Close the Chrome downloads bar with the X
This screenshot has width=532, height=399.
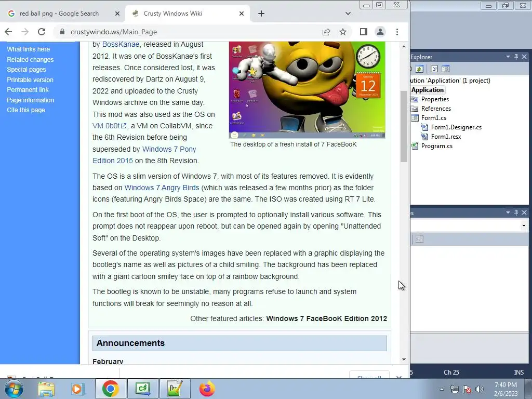click(x=399, y=377)
